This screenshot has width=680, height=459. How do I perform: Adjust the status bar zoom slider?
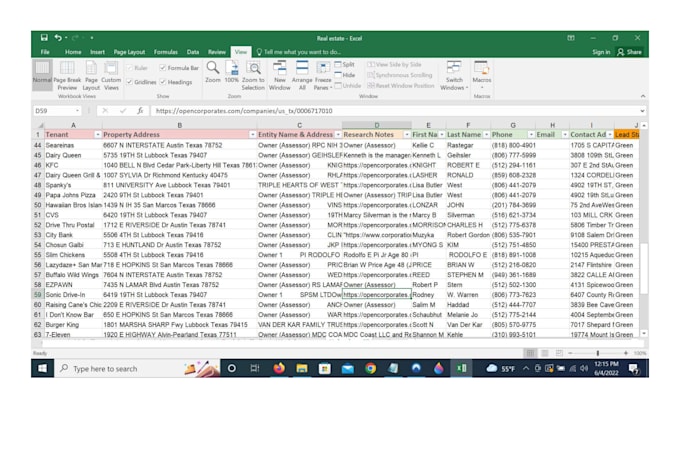click(x=598, y=353)
